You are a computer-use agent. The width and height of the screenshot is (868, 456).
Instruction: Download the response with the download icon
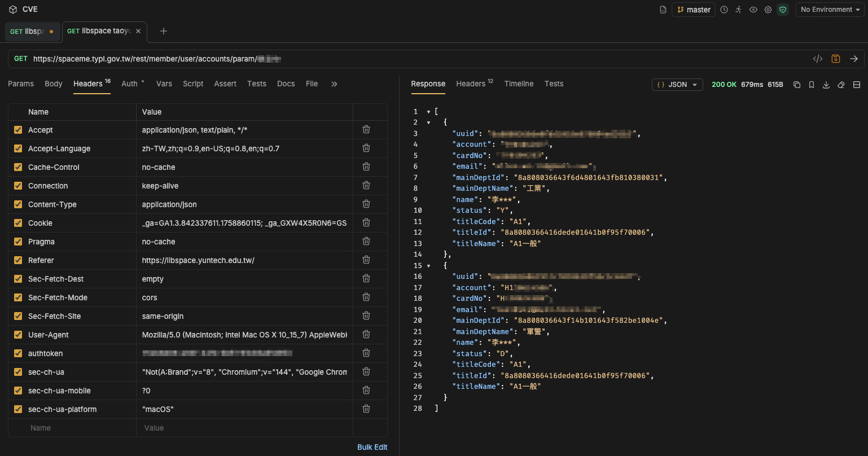coord(826,85)
